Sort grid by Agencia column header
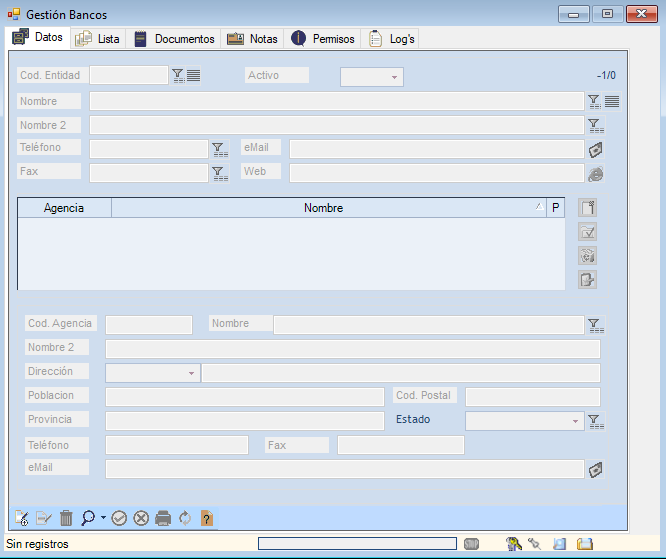 click(64, 208)
